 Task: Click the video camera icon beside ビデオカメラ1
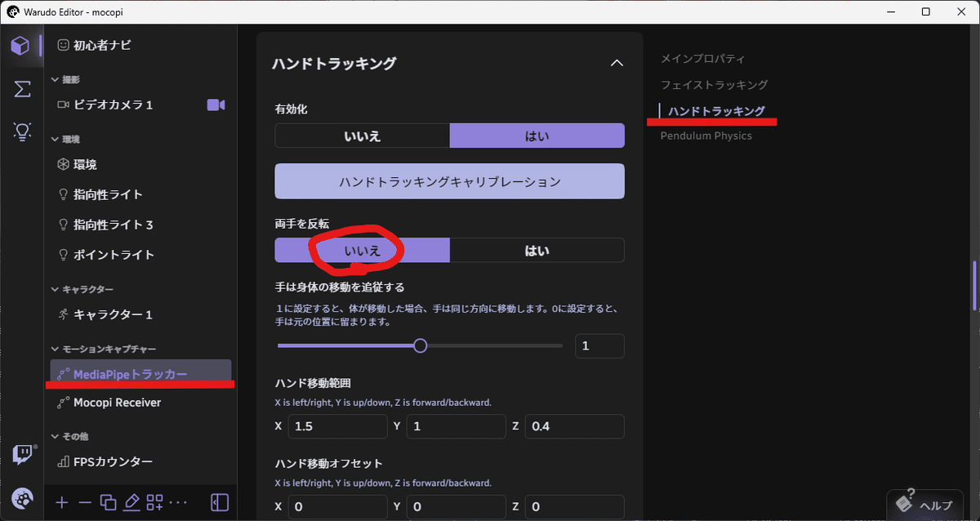pyautogui.click(x=215, y=105)
